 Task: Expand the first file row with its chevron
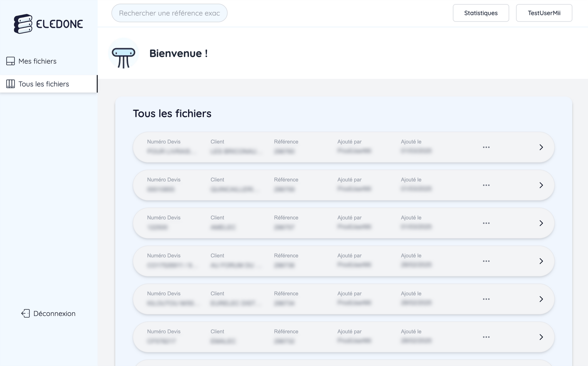[x=541, y=147]
